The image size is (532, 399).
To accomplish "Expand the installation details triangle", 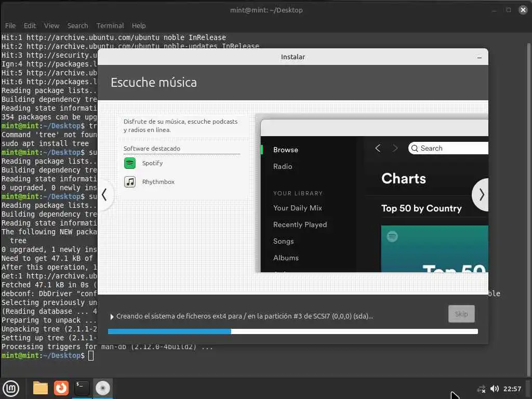I will click(112, 316).
